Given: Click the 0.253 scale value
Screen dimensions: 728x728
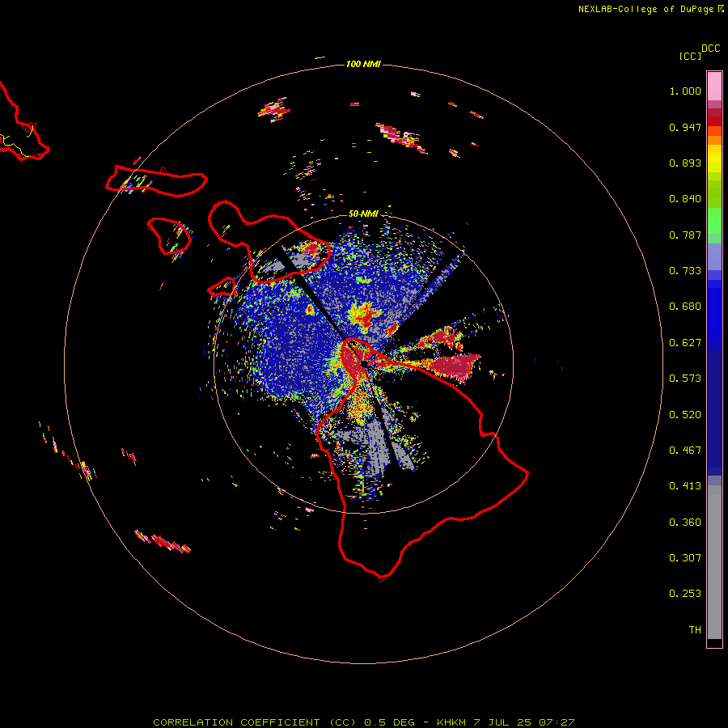Looking at the screenshot, I should 685,594.
